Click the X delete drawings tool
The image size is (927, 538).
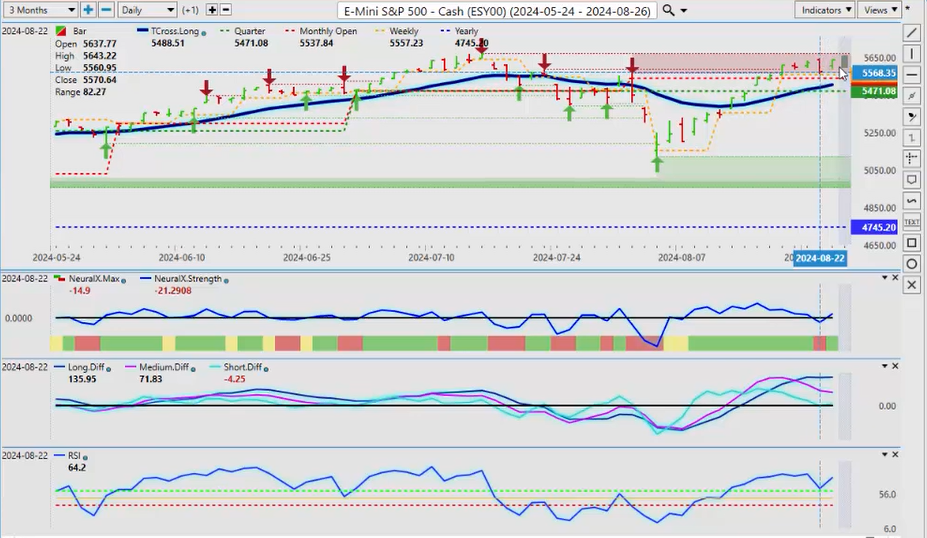pyautogui.click(x=911, y=285)
